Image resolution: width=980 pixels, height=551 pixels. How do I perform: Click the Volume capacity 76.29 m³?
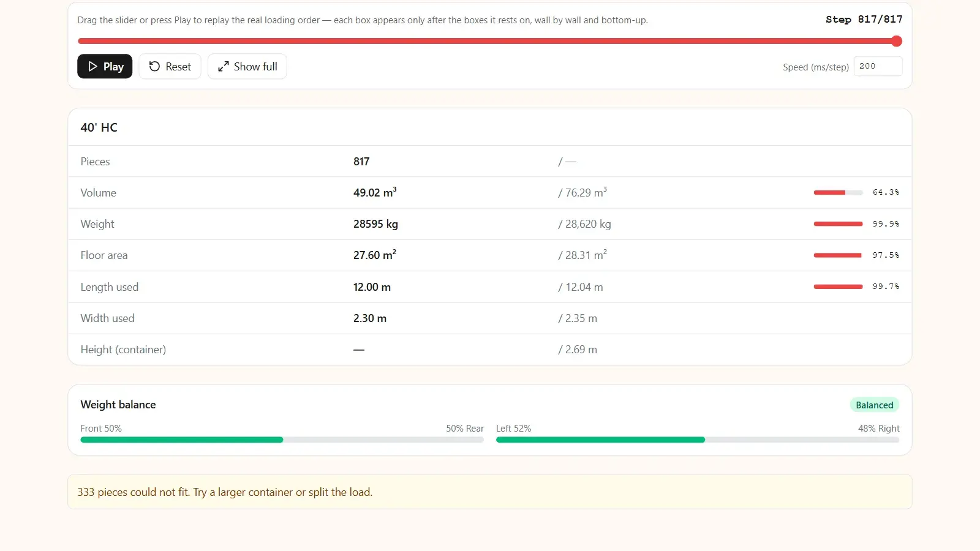coord(582,192)
